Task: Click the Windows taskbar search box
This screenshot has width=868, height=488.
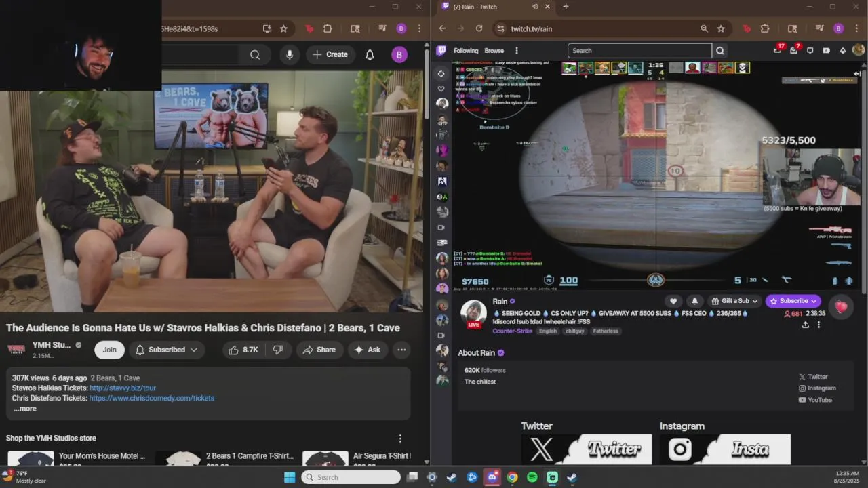Action: [351, 477]
